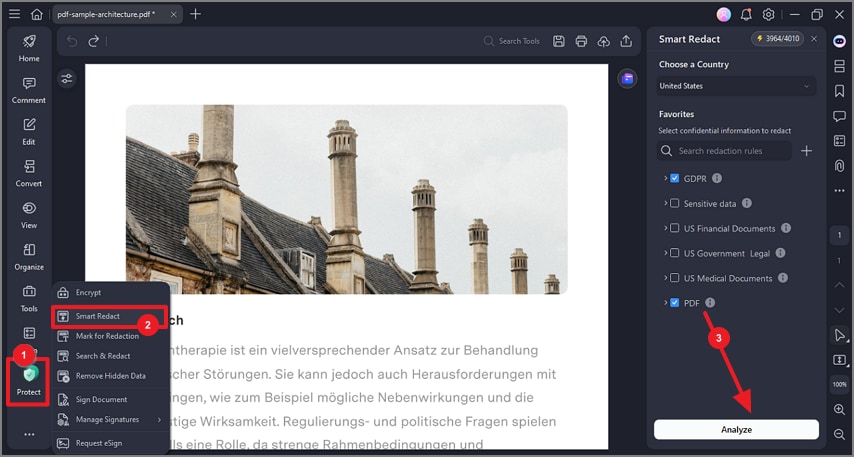
Task: Click the Analyze button
Action: click(x=736, y=429)
